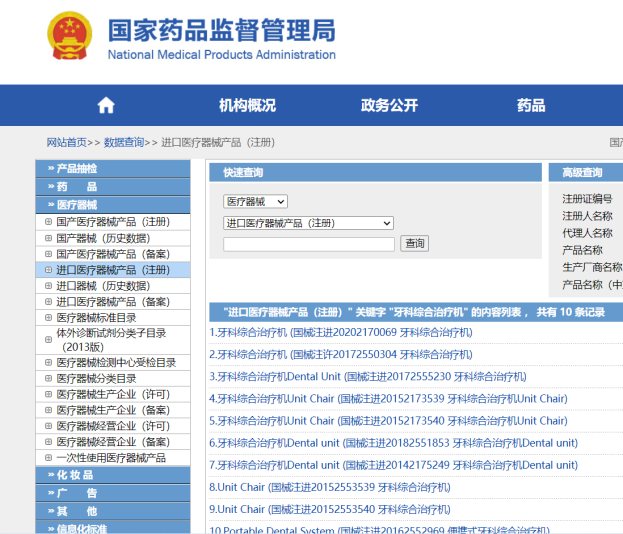This screenshot has height=534, width=623.
Task: Open result 1 国械注进20202170069
Action: tap(341, 332)
